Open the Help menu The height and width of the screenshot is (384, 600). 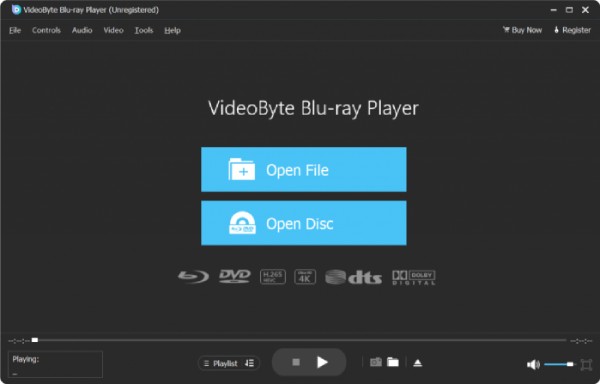pyautogui.click(x=172, y=30)
